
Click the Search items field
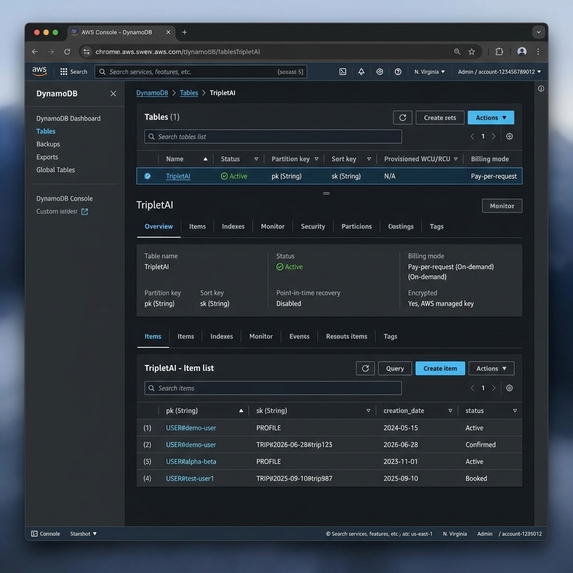[x=273, y=388]
